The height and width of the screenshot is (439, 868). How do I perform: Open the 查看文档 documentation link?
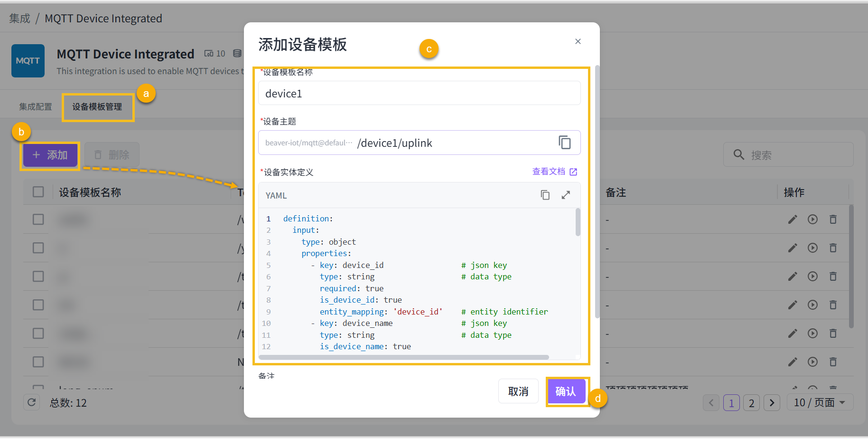pyautogui.click(x=554, y=172)
